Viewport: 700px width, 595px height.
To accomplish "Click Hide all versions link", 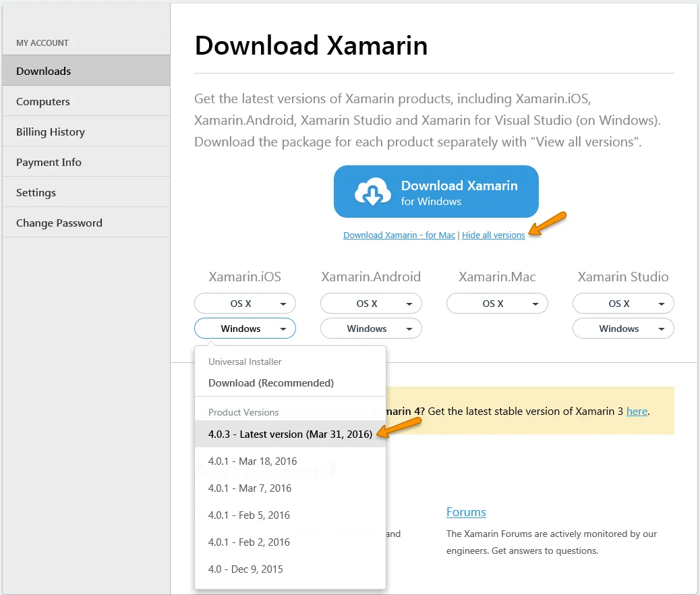I will (x=493, y=235).
